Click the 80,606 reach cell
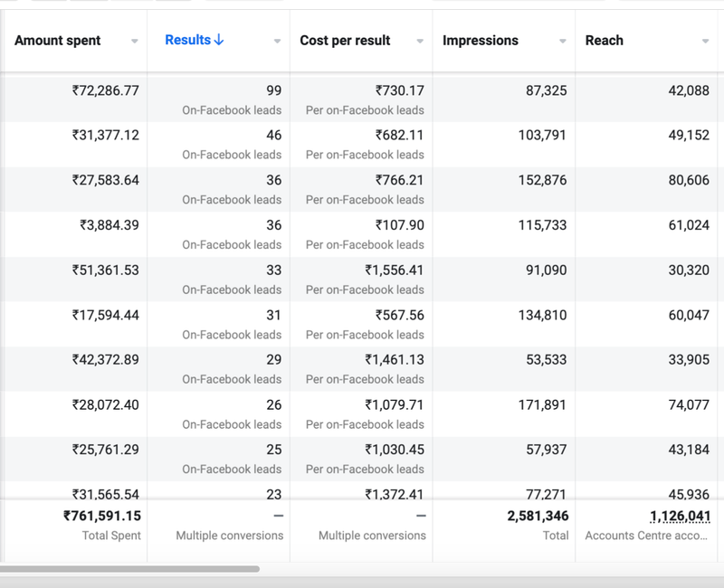Screen dimensions: 724x588 689,180
